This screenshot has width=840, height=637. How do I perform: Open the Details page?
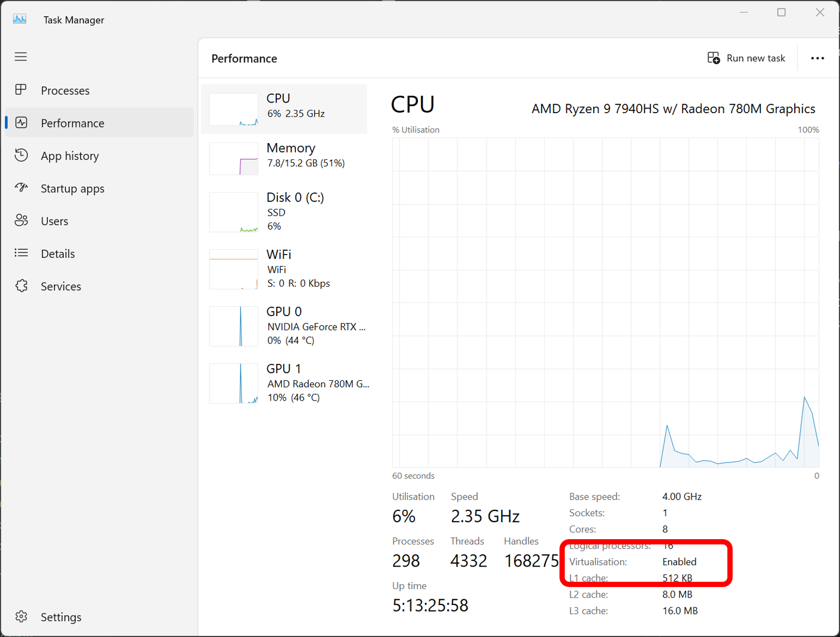pyautogui.click(x=58, y=254)
